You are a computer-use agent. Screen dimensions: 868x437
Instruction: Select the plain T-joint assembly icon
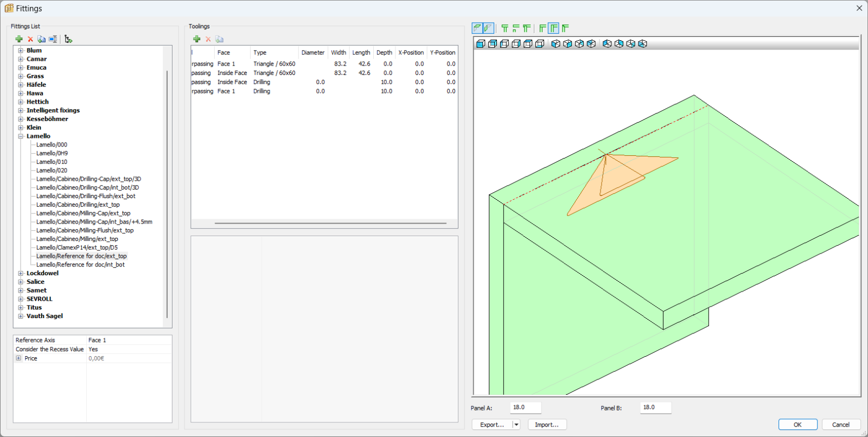coord(505,28)
